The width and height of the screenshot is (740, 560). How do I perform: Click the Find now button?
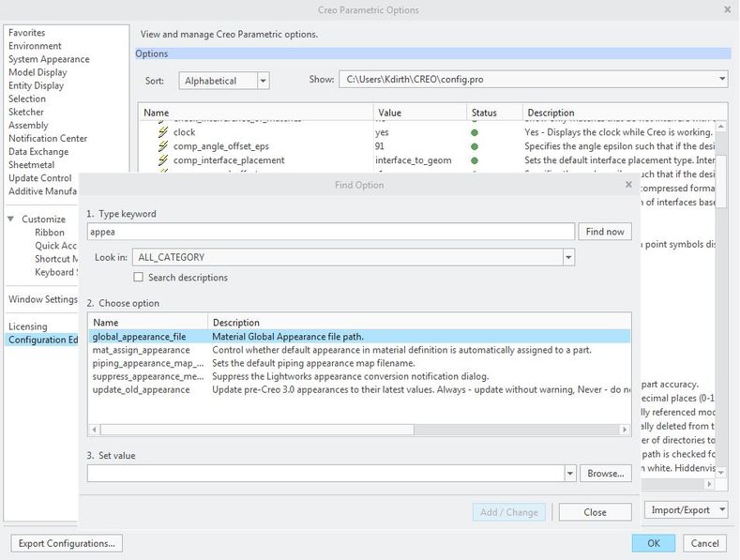(x=605, y=232)
